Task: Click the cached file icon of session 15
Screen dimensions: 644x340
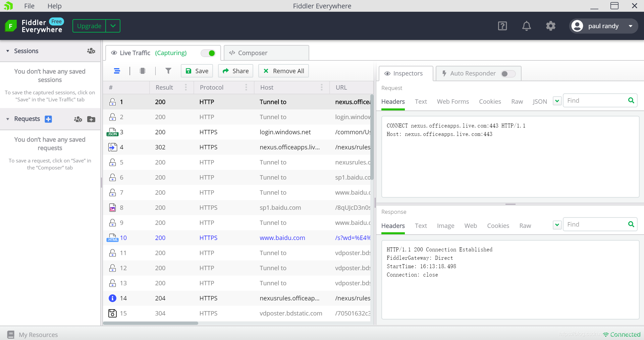Action: click(x=113, y=313)
